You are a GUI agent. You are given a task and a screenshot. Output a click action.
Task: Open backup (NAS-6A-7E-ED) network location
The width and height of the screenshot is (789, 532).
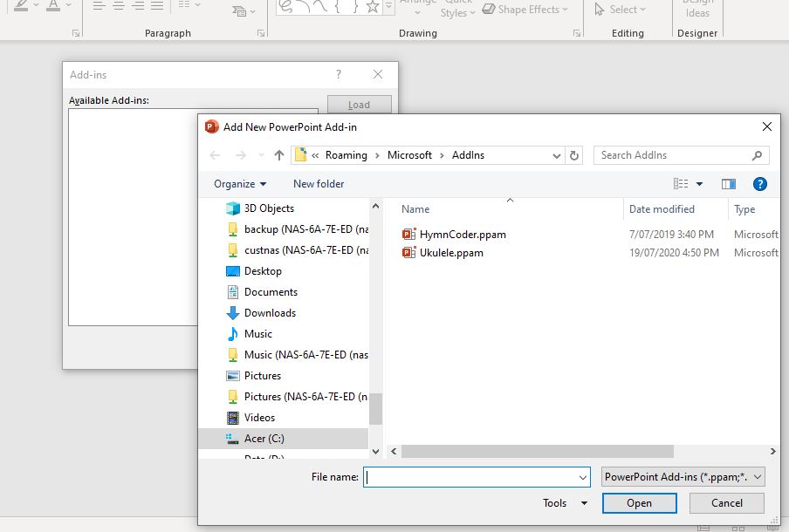tap(298, 229)
